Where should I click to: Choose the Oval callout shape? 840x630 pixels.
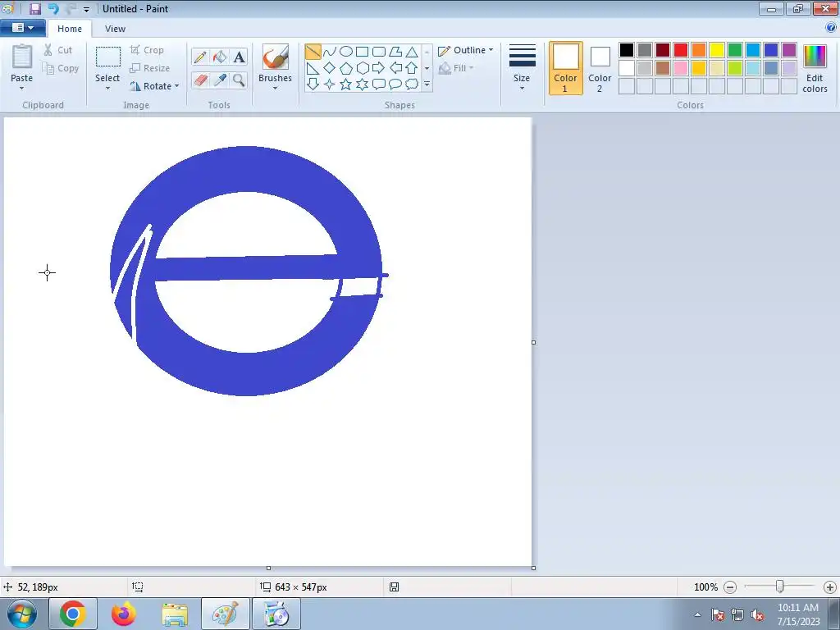(395, 84)
